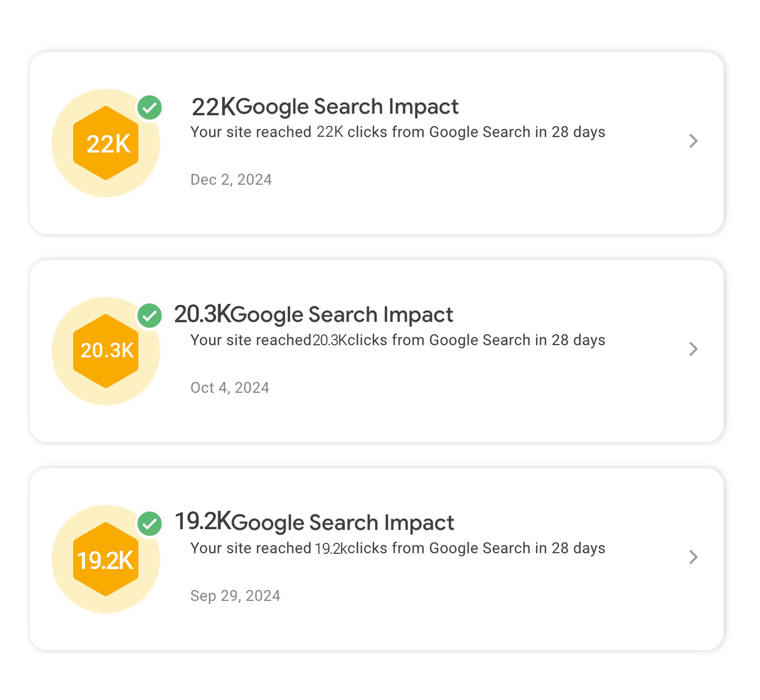Expand the 20.3K achievement with its chevron arrow
The height and width of the screenshot is (700, 760).
(693, 349)
